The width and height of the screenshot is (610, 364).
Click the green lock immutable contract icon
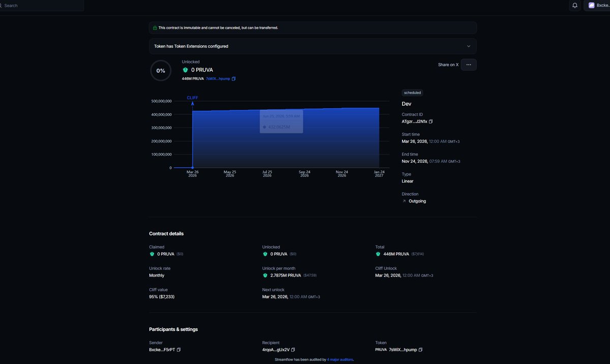(155, 28)
